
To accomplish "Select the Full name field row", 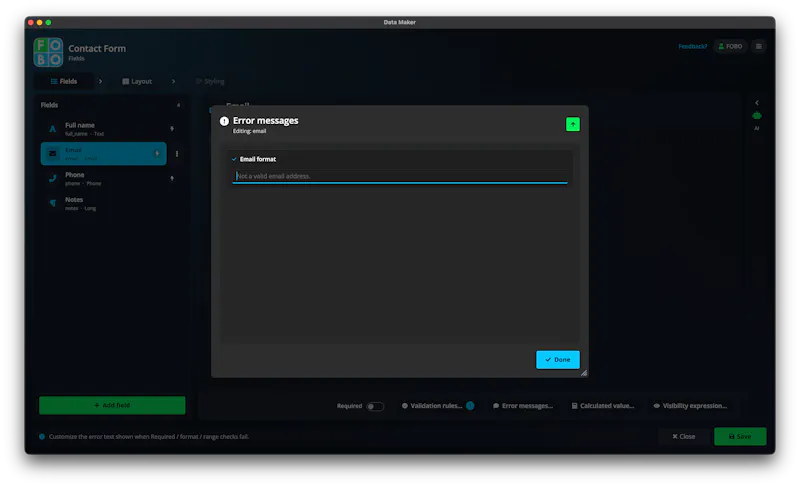I will [104, 129].
